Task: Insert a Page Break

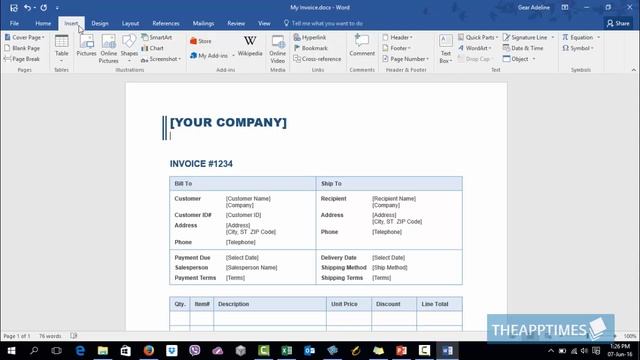Action: point(22,59)
